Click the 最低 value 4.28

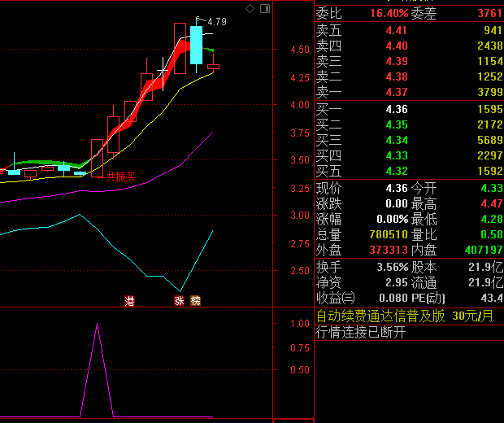click(492, 219)
